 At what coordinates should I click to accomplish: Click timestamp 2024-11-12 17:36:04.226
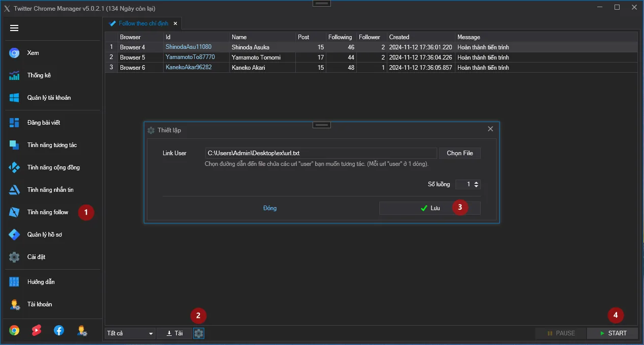point(420,57)
